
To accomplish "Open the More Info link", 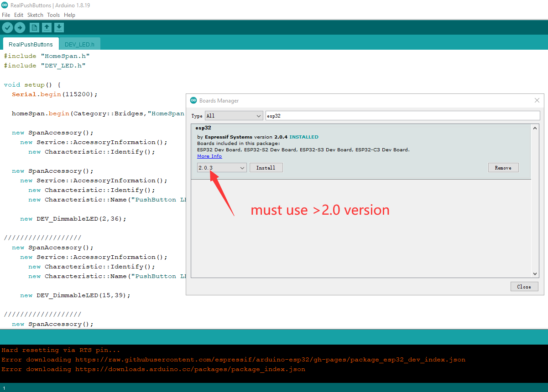I will (209, 156).
